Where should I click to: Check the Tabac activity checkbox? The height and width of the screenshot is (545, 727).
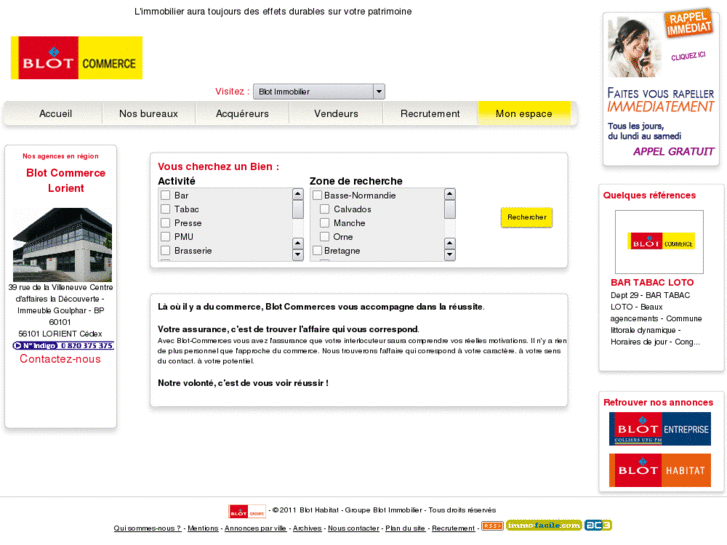click(166, 209)
